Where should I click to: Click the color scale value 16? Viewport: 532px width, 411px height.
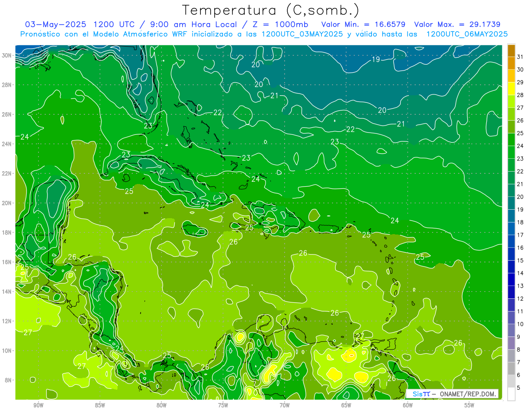click(520, 248)
